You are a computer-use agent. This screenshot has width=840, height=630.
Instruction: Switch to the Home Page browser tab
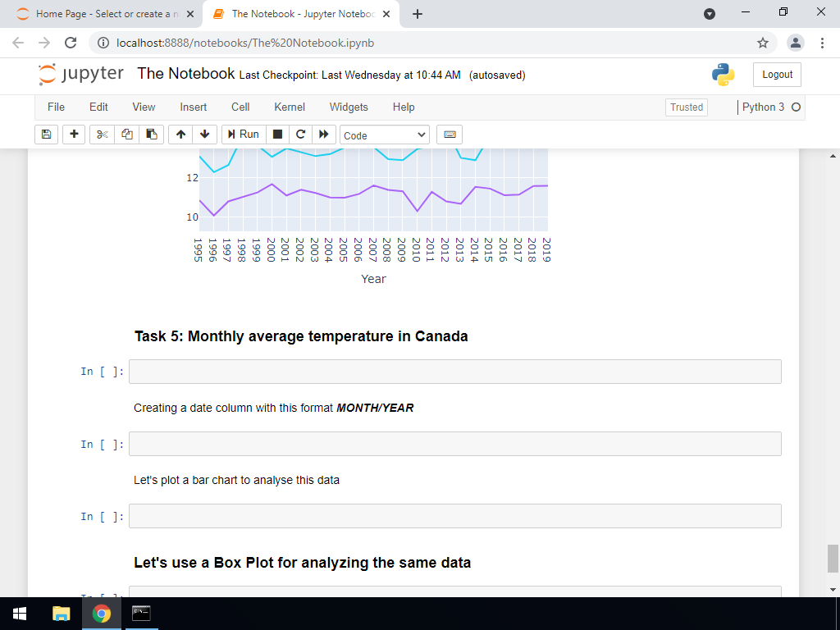(x=101, y=14)
